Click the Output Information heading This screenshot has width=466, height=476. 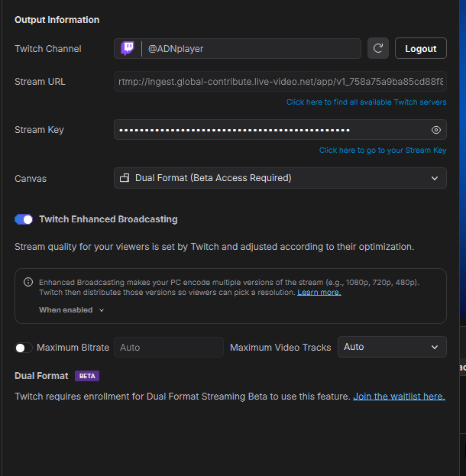click(x=57, y=20)
